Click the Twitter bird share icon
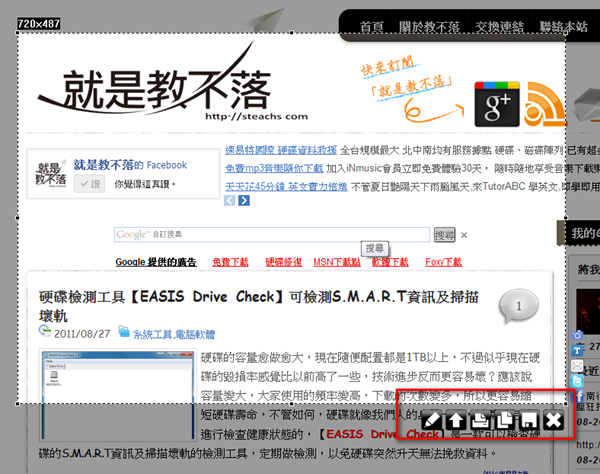Image resolution: width=600 pixels, height=474 pixels. tap(577, 381)
